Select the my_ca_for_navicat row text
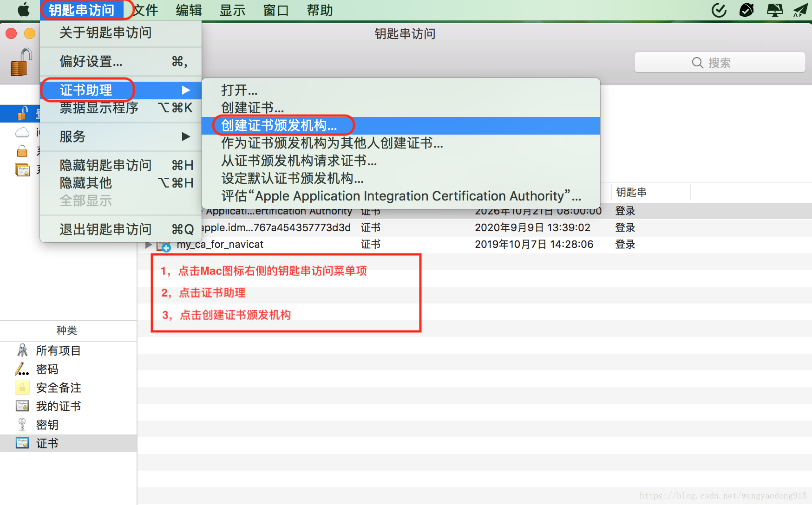The width and height of the screenshot is (812, 505). pos(220,245)
